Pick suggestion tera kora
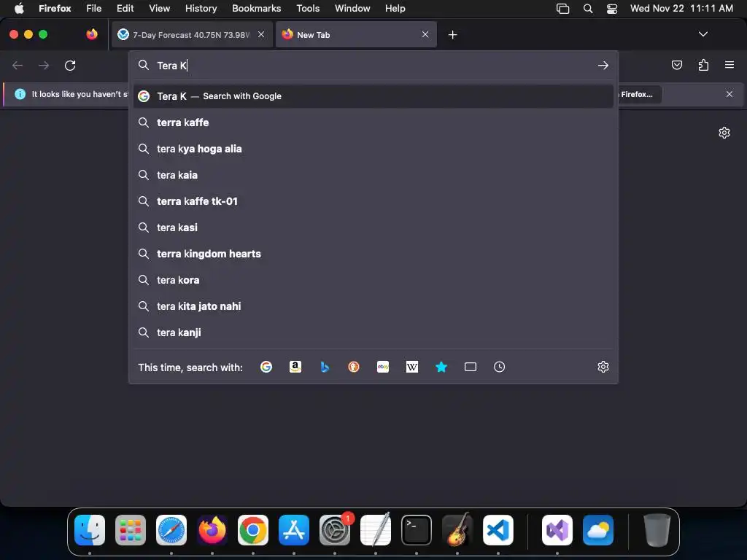Viewport: 747px width, 560px height. pos(373,280)
